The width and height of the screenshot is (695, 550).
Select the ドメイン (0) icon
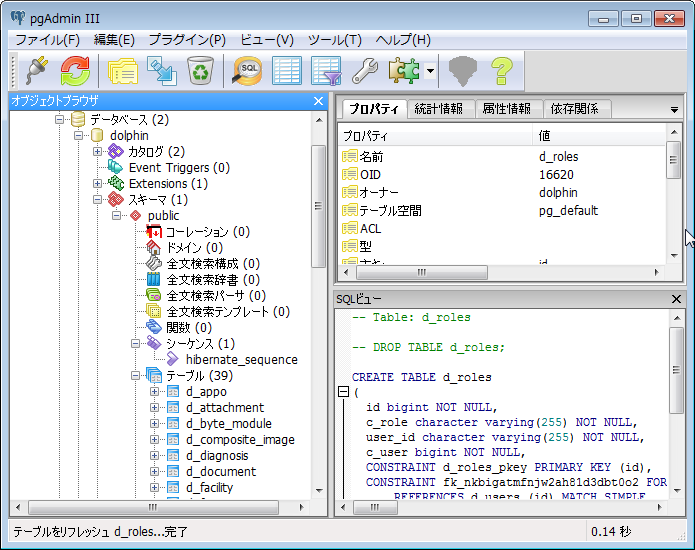(154, 248)
